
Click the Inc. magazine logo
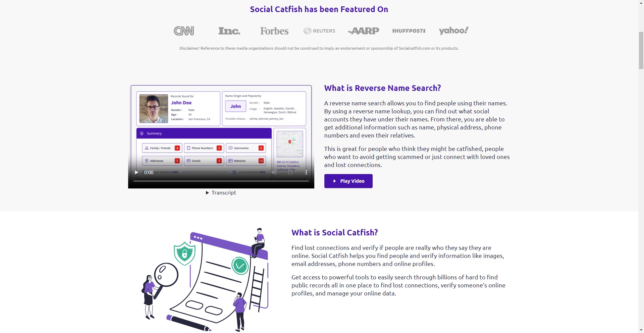[x=229, y=31]
